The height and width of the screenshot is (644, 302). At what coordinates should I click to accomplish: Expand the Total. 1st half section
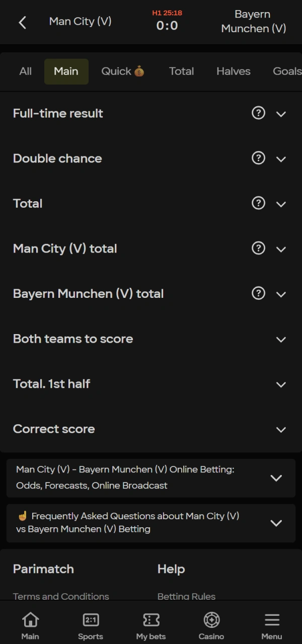pyautogui.click(x=281, y=384)
